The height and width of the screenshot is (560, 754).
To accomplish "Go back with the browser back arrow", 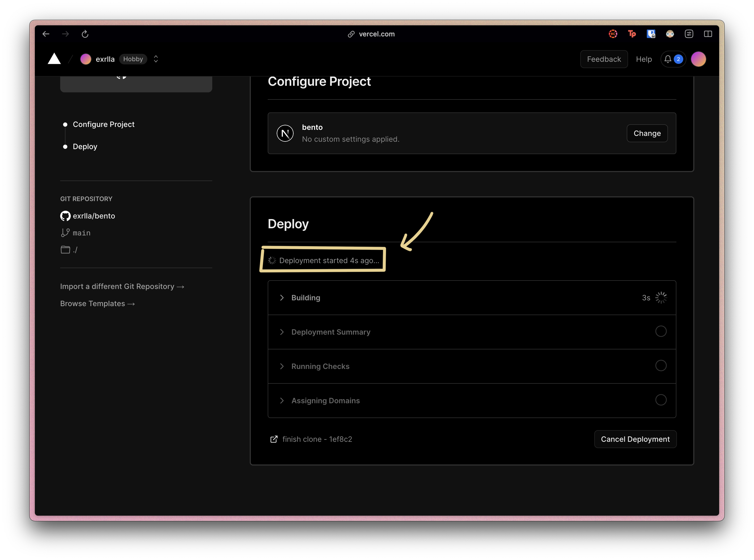I will tap(46, 34).
